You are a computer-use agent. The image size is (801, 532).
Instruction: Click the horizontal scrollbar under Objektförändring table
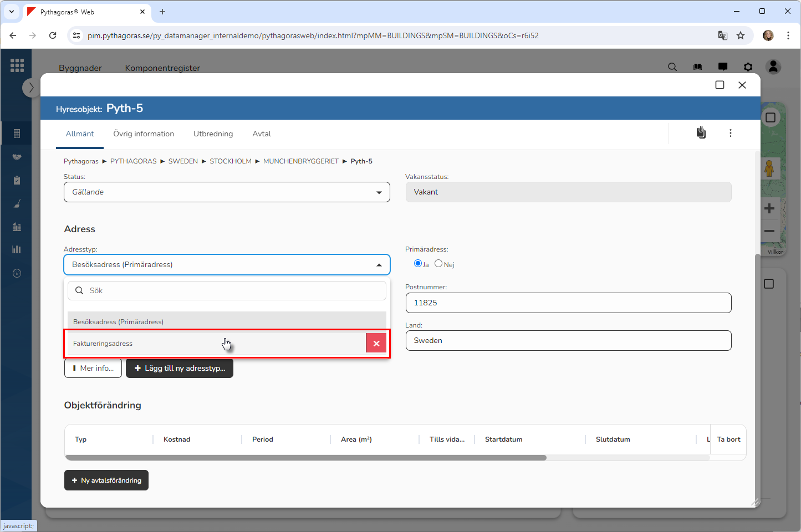coord(305,458)
